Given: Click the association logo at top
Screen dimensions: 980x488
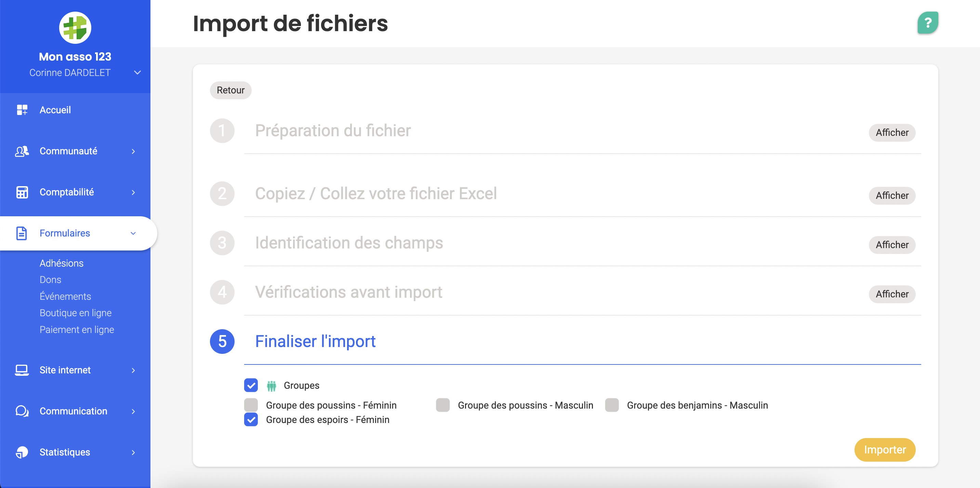Looking at the screenshot, I should [x=75, y=28].
